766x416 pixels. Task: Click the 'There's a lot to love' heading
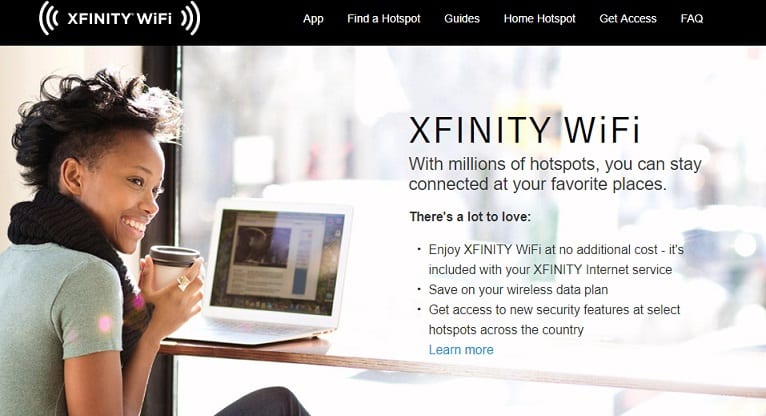(x=470, y=216)
